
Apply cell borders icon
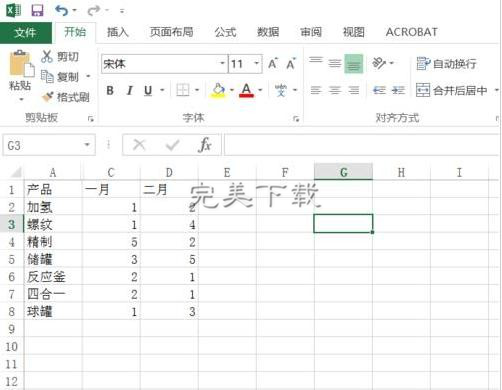click(183, 90)
